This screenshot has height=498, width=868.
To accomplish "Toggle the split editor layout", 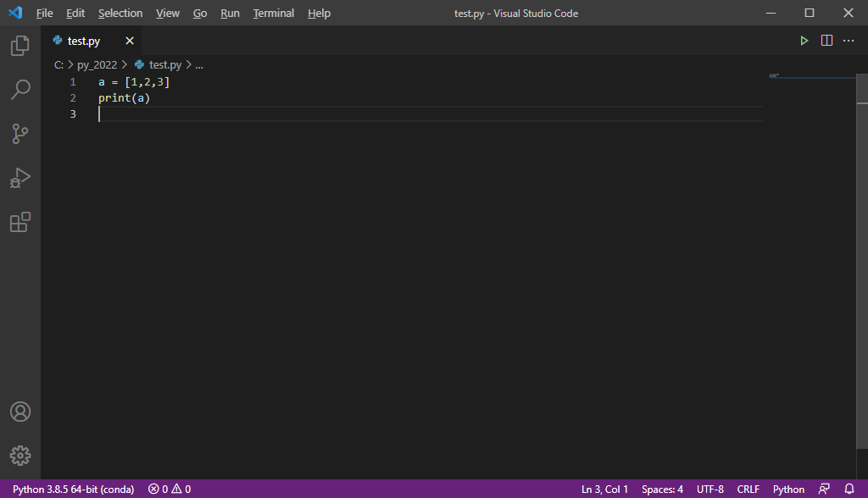I will [x=826, y=40].
